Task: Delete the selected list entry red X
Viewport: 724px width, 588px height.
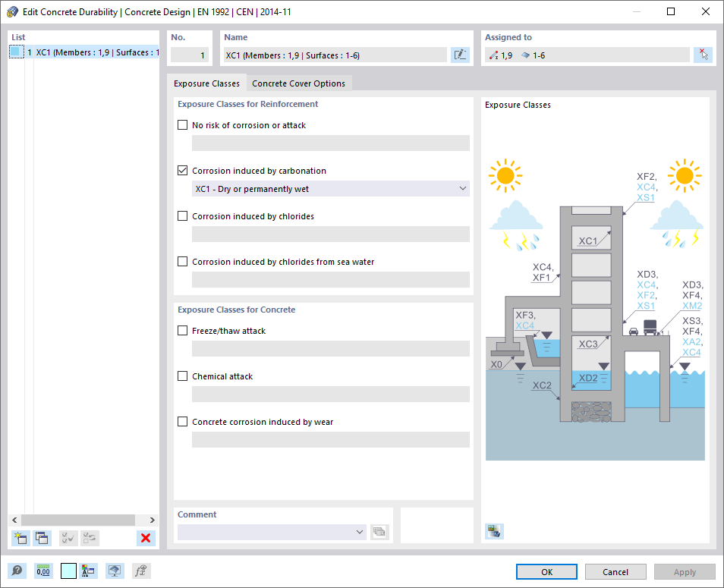Action: (146, 538)
